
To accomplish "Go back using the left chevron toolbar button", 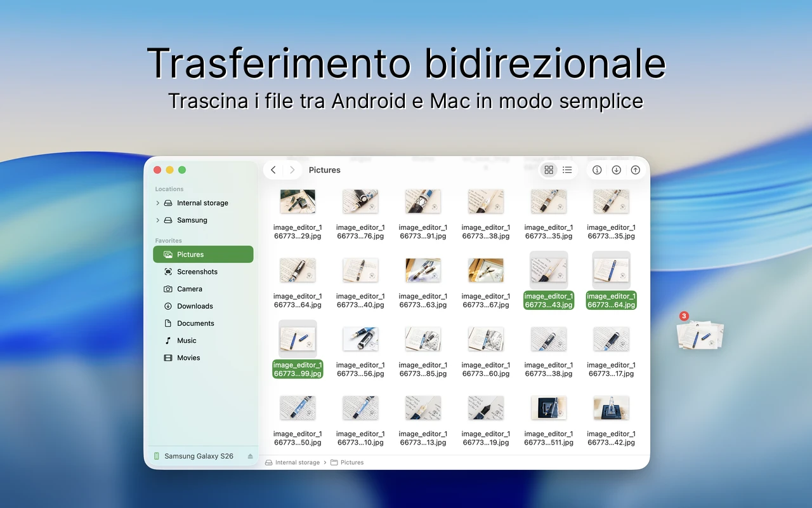I will (273, 170).
